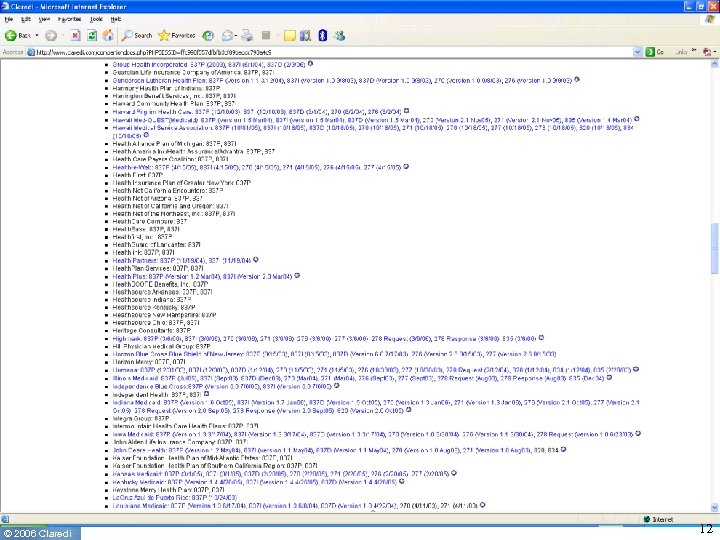The image size is (720, 540).
Task: Open the Highmark link
Action: 324,339
